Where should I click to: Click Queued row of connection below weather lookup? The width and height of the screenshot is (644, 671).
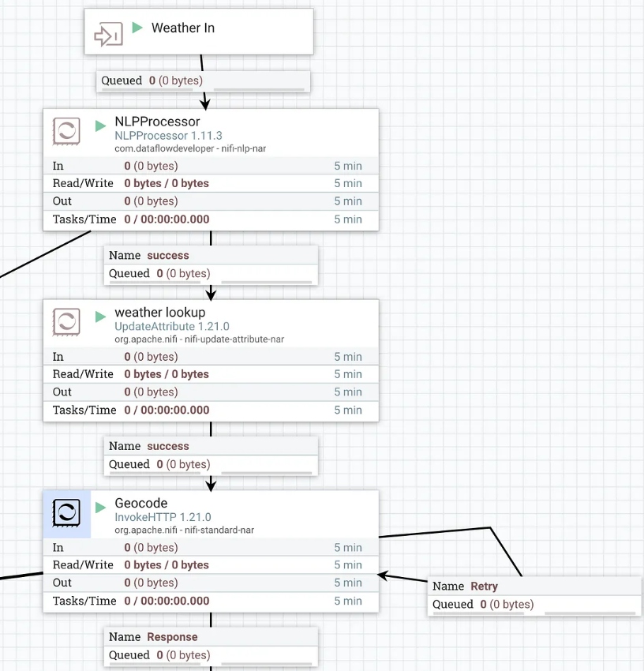(211, 465)
